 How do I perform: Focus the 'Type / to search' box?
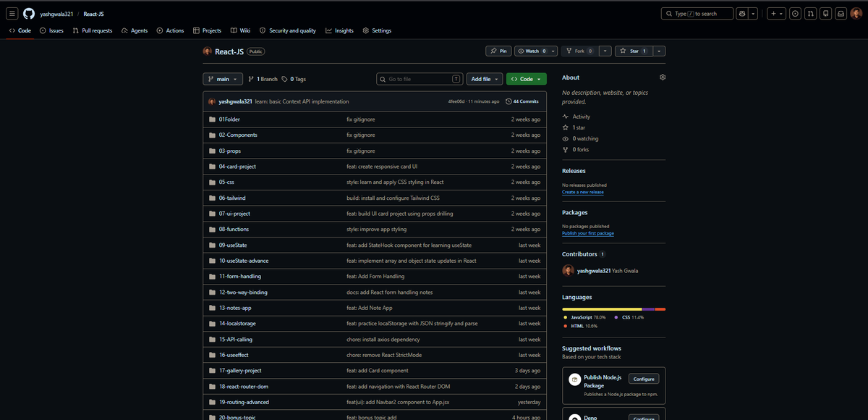click(x=696, y=14)
